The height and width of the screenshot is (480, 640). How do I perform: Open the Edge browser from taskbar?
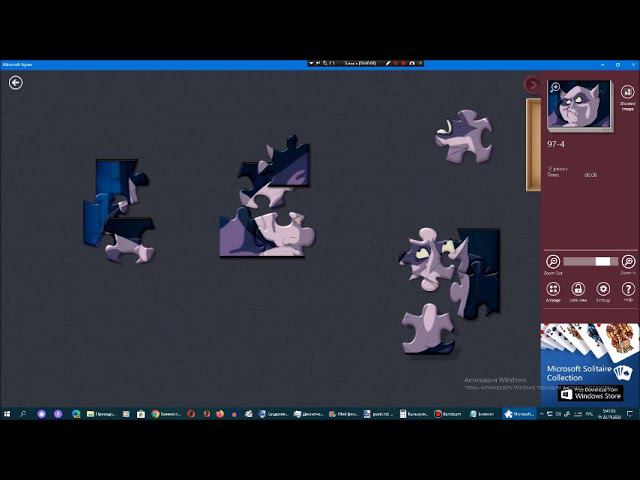pos(76,414)
